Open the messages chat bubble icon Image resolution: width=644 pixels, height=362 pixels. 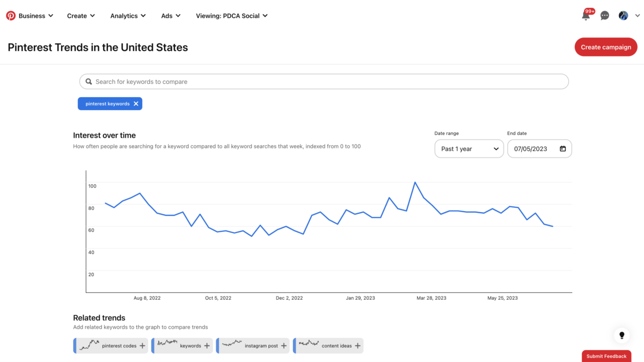[605, 16]
